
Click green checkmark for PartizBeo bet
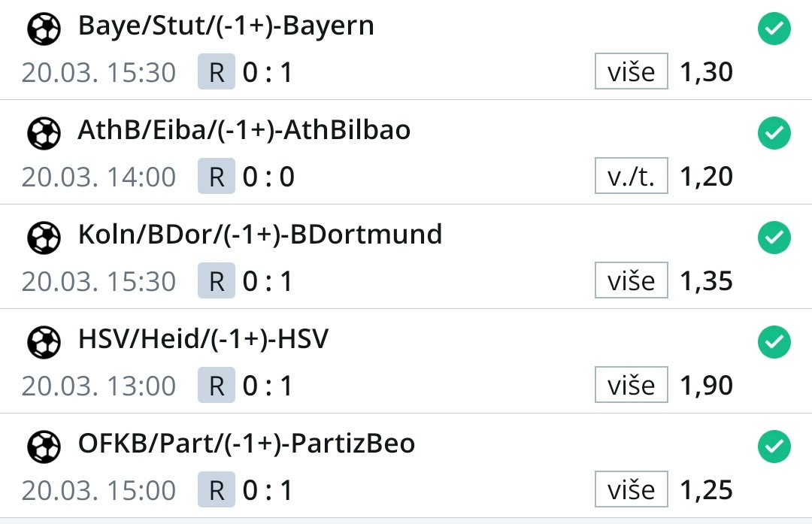pyautogui.click(x=774, y=447)
